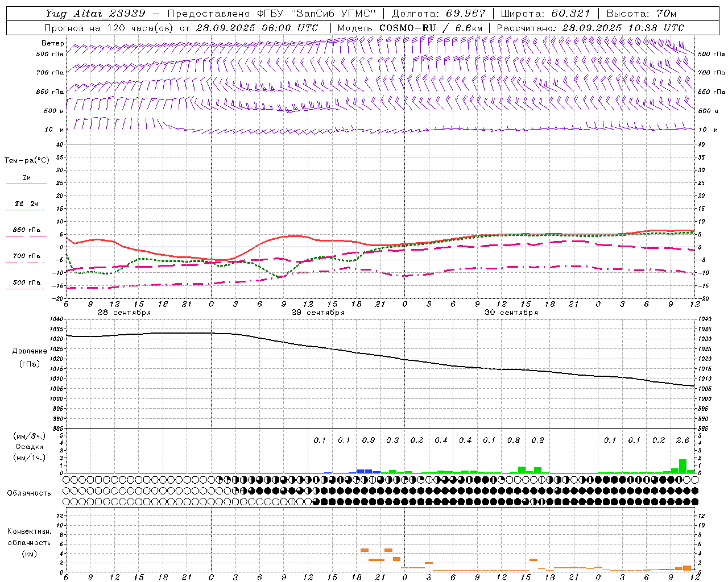
Task: Click the (км) unit label for convective cloud
Action: [x=29, y=553]
